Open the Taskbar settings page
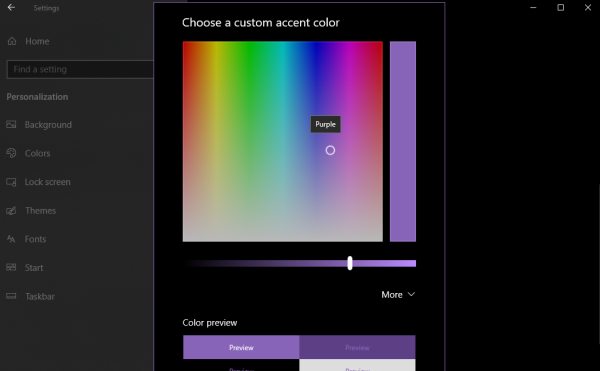The height and width of the screenshot is (371, 600). pyautogui.click(x=40, y=296)
